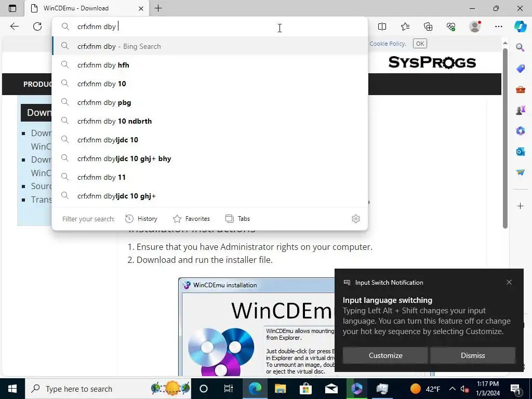Open sidebar Games chess icon
This screenshot has height=399, width=532.
(520, 110)
